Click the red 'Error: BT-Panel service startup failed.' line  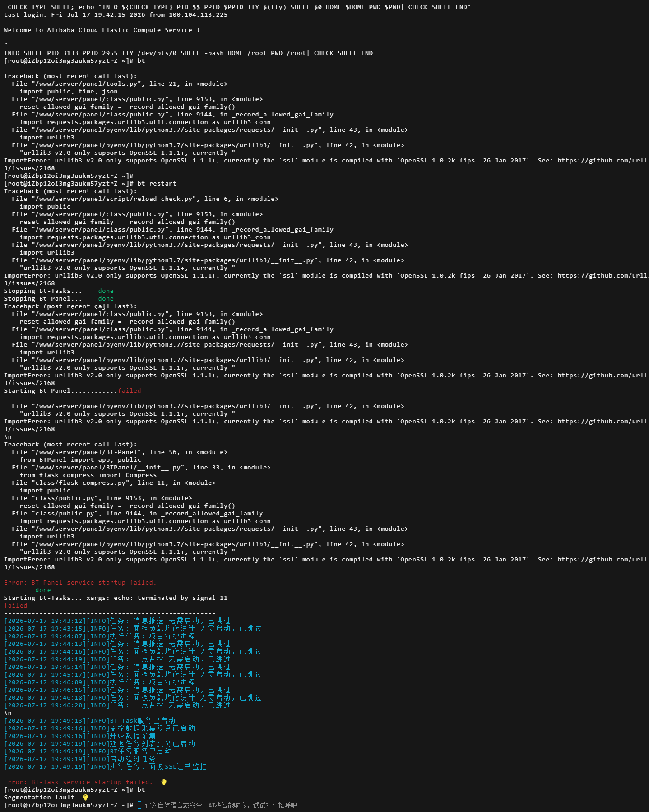[x=80, y=583]
